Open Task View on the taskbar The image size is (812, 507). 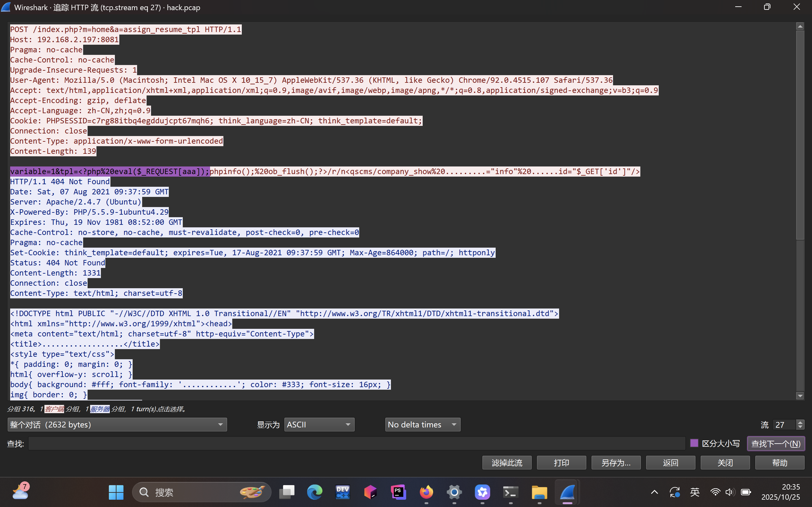(x=287, y=492)
